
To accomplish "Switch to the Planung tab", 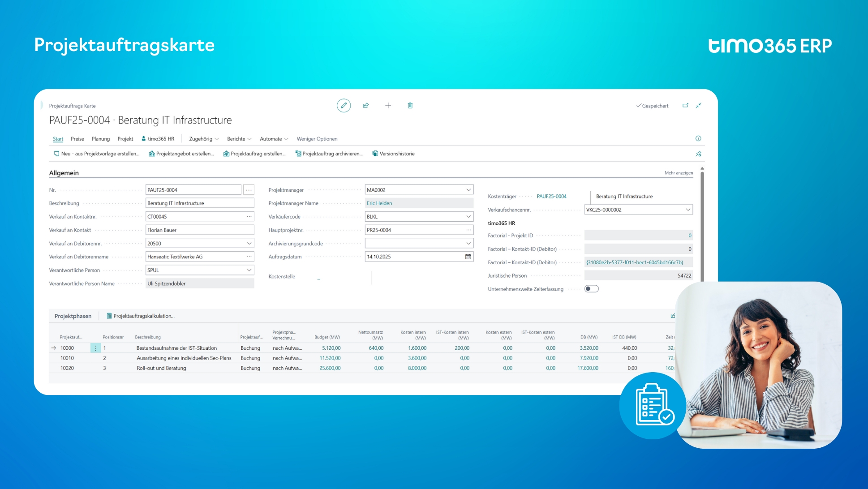I will (100, 139).
